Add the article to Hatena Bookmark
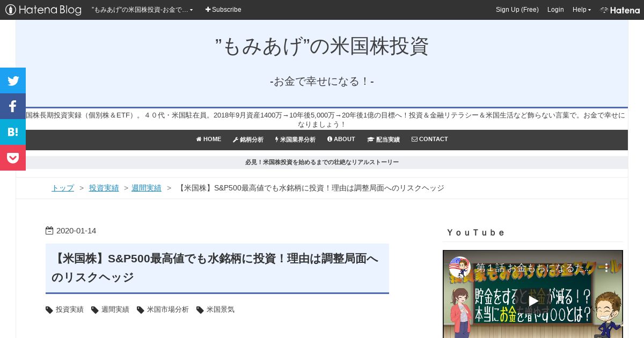644x338 pixels. 13,132
